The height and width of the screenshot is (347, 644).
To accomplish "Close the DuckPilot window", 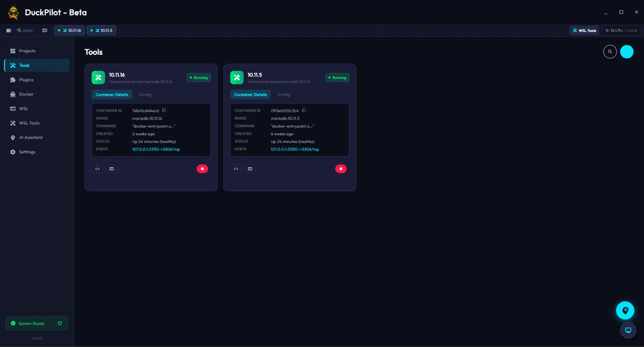I will pos(636,12).
